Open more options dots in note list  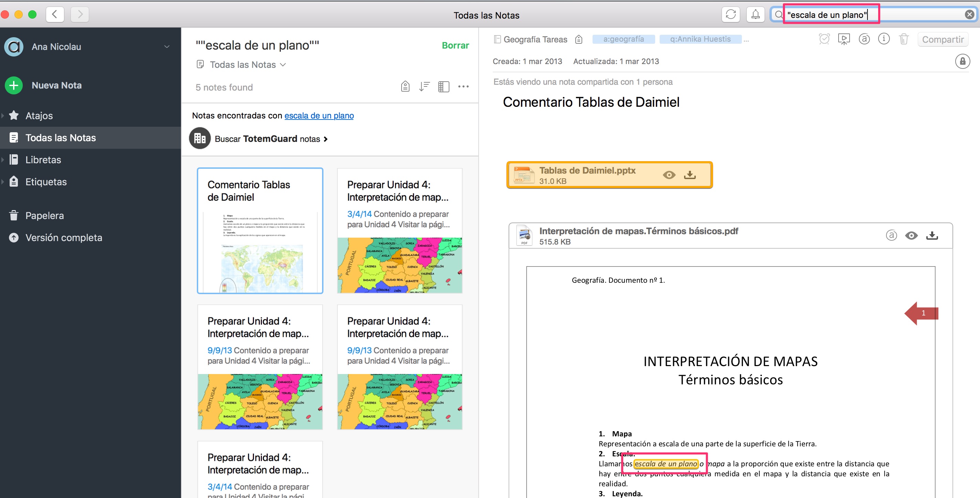(x=463, y=86)
